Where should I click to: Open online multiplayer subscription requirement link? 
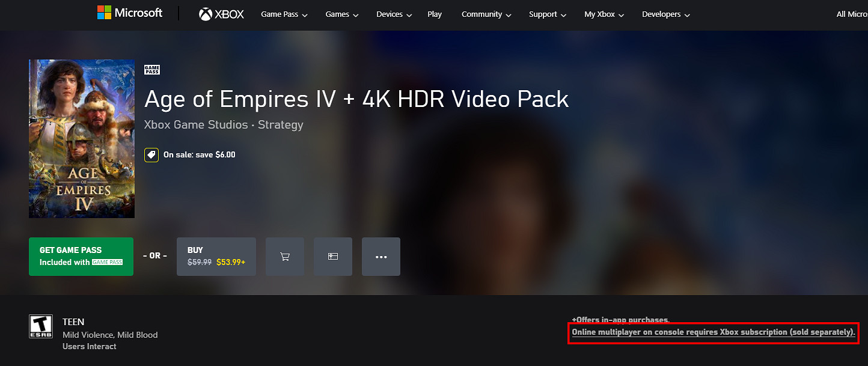coord(713,332)
